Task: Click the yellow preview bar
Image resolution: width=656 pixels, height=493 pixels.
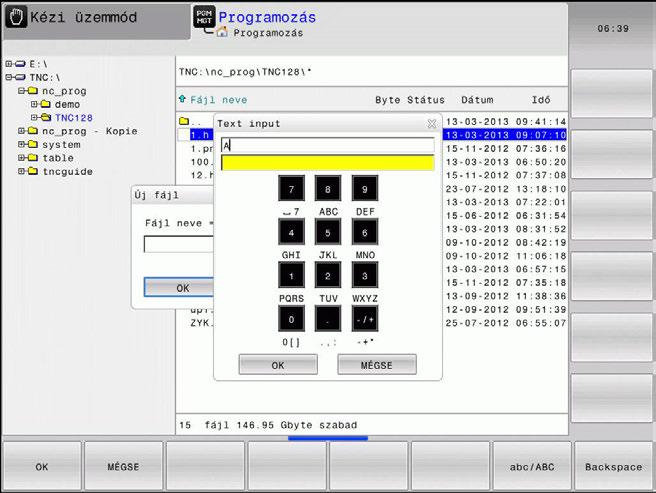Action: pyautogui.click(x=328, y=163)
